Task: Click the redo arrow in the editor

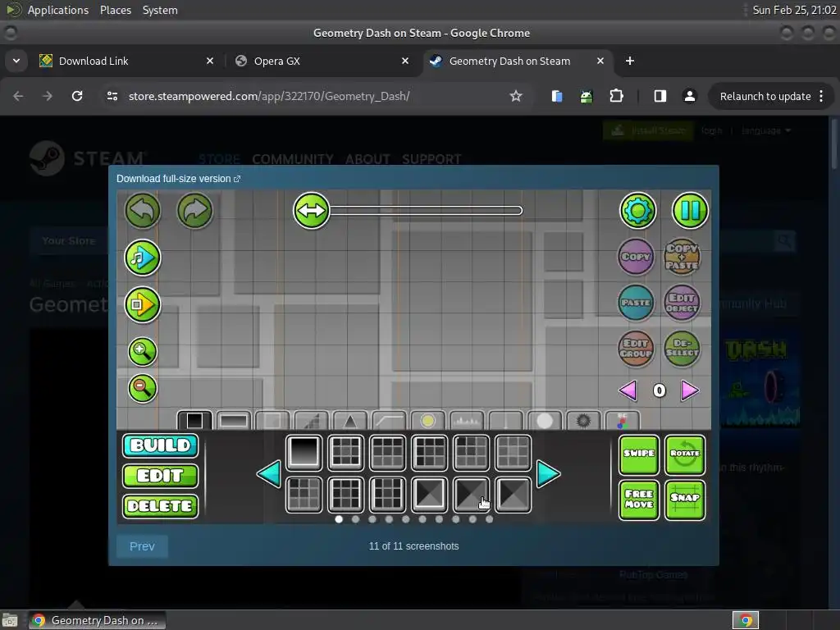Action: (195, 211)
